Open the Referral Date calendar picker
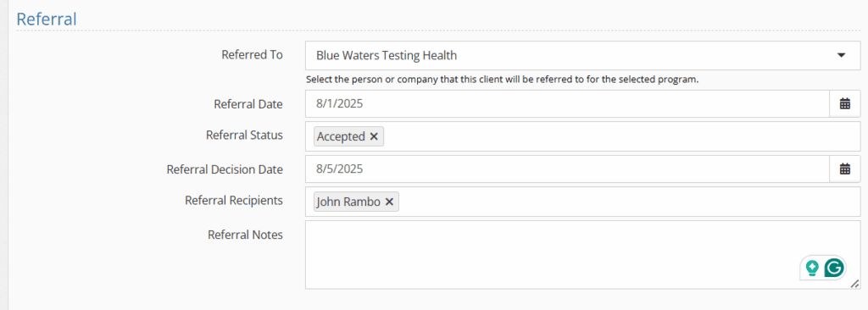The image size is (868, 310). (845, 103)
